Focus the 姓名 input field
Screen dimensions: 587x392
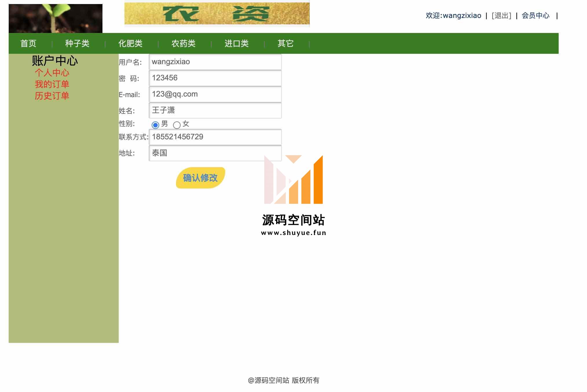coord(215,110)
